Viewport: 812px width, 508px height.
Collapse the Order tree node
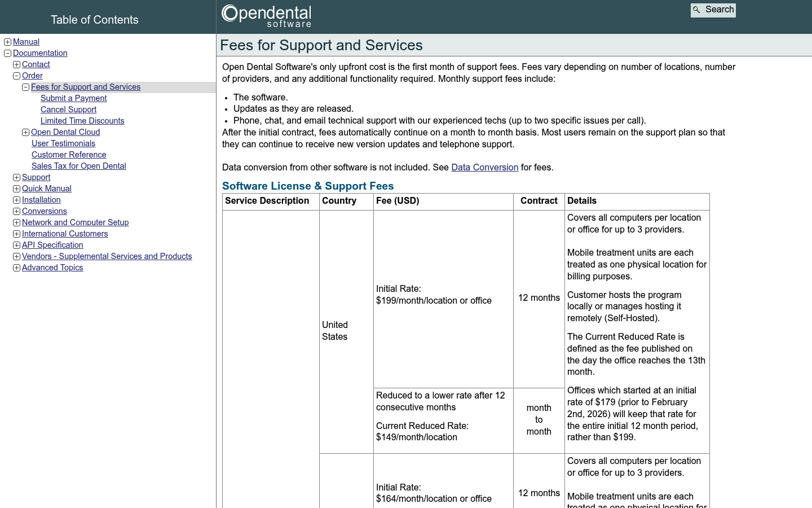click(16, 76)
